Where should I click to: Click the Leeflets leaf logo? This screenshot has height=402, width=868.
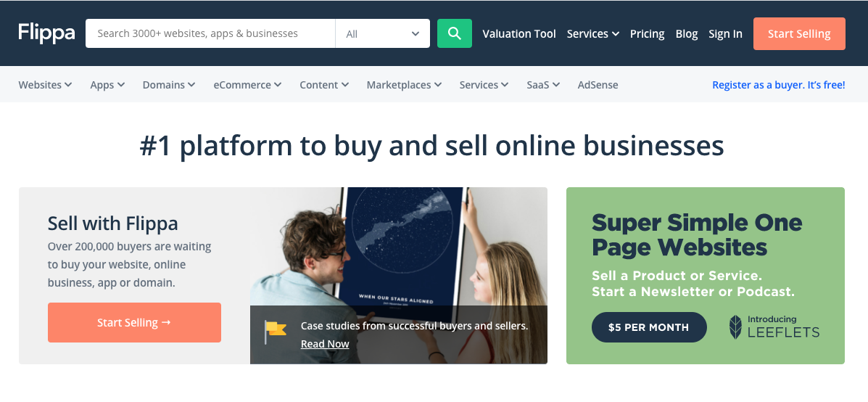[x=735, y=327]
